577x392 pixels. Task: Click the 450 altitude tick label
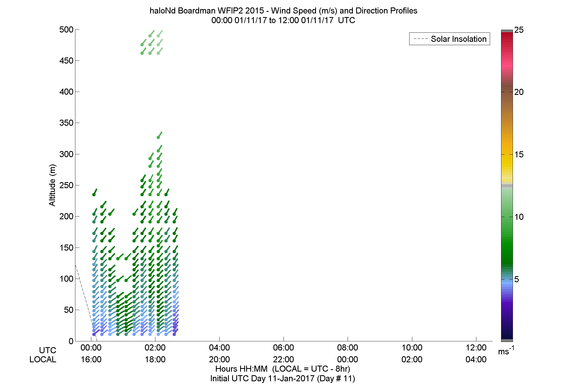click(66, 61)
